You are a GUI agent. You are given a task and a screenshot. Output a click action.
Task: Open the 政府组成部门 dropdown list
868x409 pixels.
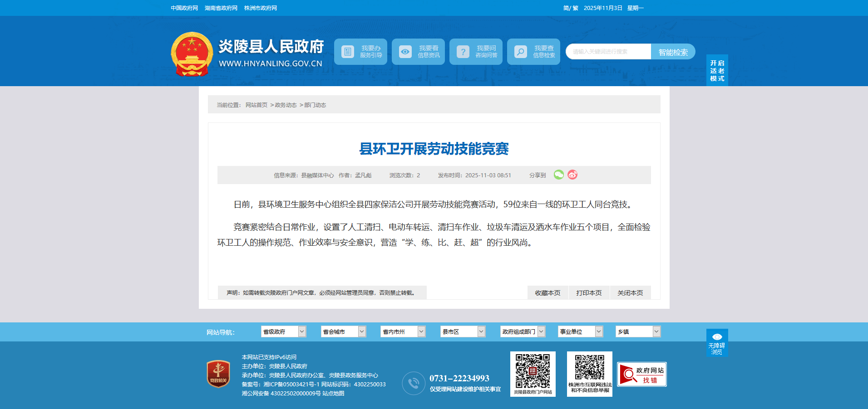tap(522, 332)
